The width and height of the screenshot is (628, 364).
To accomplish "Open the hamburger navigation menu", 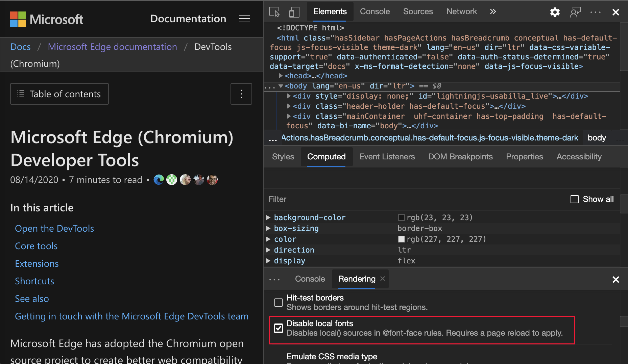I will tap(245, 19).
